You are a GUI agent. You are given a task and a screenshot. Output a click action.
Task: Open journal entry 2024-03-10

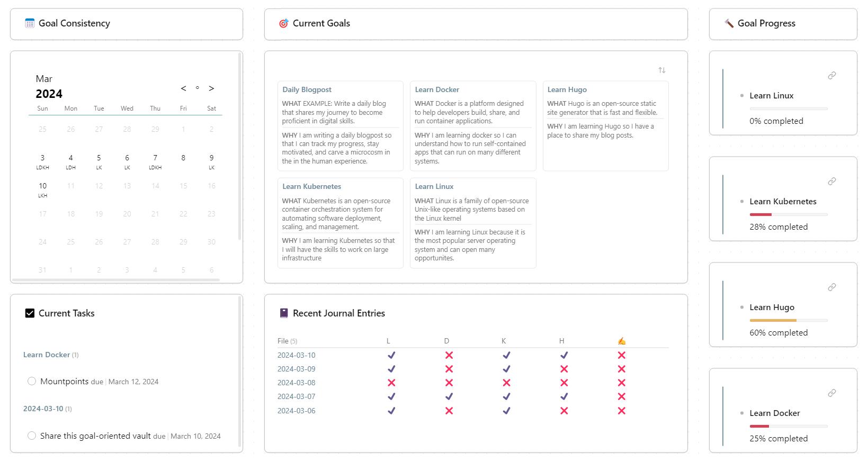[297, 355]
